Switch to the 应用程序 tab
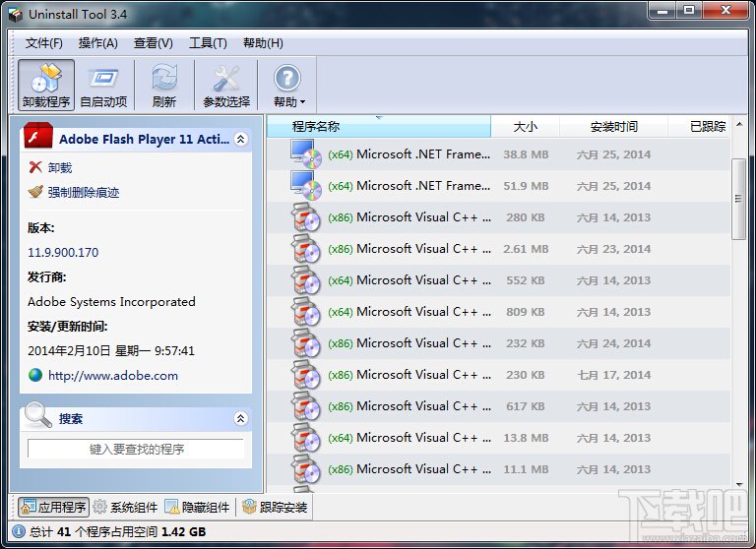 [53, 507]
